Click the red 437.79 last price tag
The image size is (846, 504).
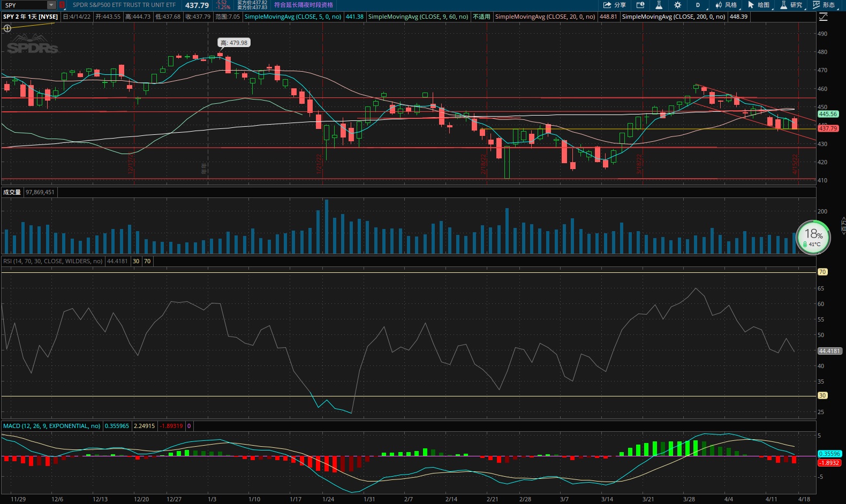click(x=828, y=128)
